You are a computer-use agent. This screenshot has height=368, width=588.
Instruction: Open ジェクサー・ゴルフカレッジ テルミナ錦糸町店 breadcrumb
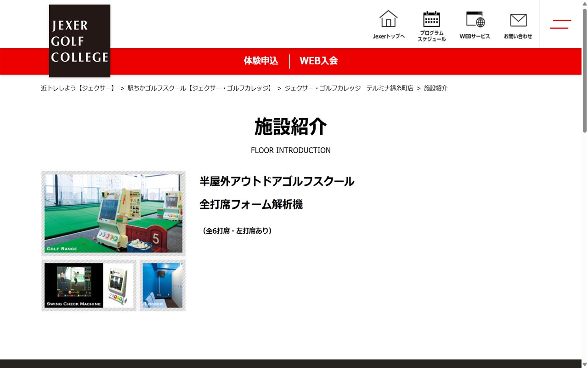349,88
